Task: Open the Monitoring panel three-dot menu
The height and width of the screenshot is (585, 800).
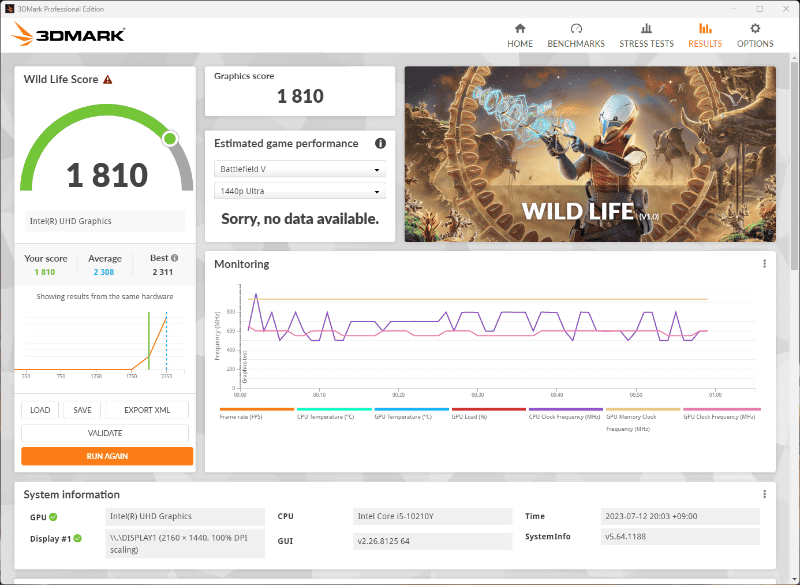Action: click(763, 263)
